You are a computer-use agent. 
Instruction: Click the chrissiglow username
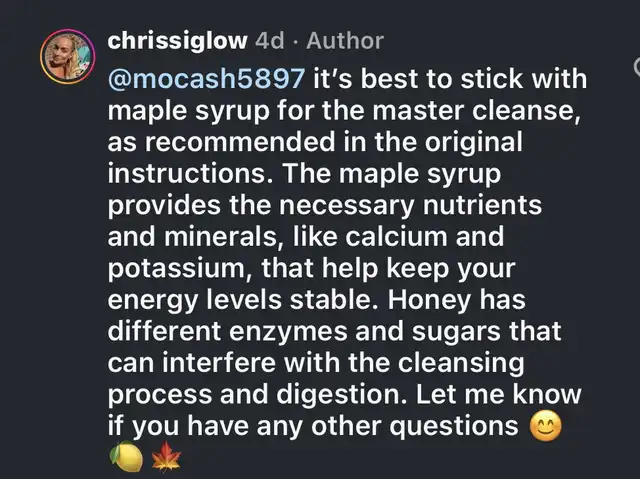click(178, 41)
